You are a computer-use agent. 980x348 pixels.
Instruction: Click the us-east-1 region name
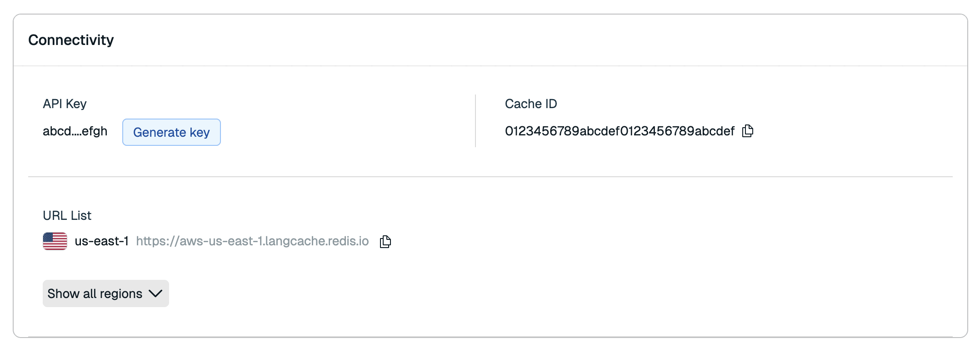coord(101,241)
